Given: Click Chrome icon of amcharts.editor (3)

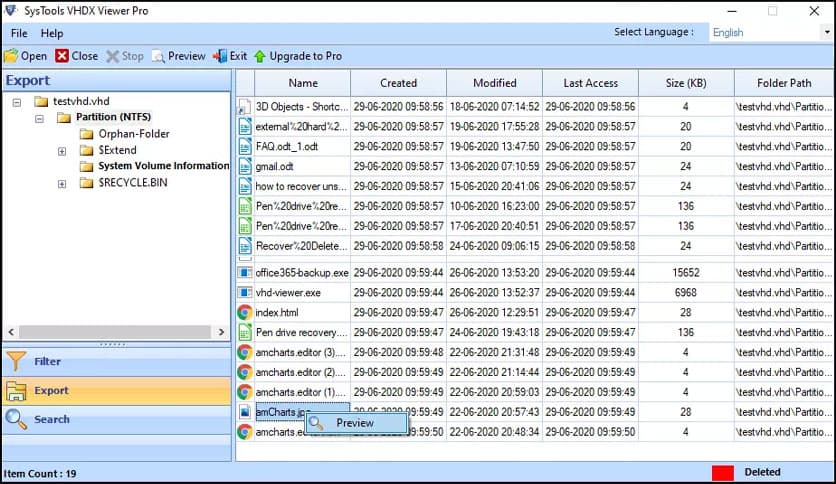Looking at the screenshot, I should click(245, 352).
